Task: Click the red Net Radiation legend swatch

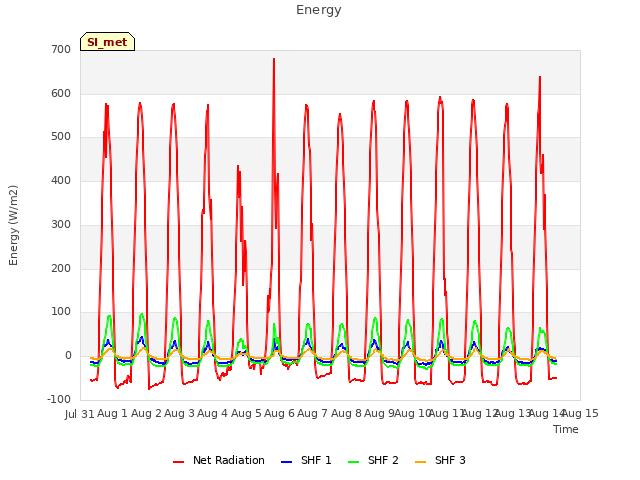Action: pos(178,462)
